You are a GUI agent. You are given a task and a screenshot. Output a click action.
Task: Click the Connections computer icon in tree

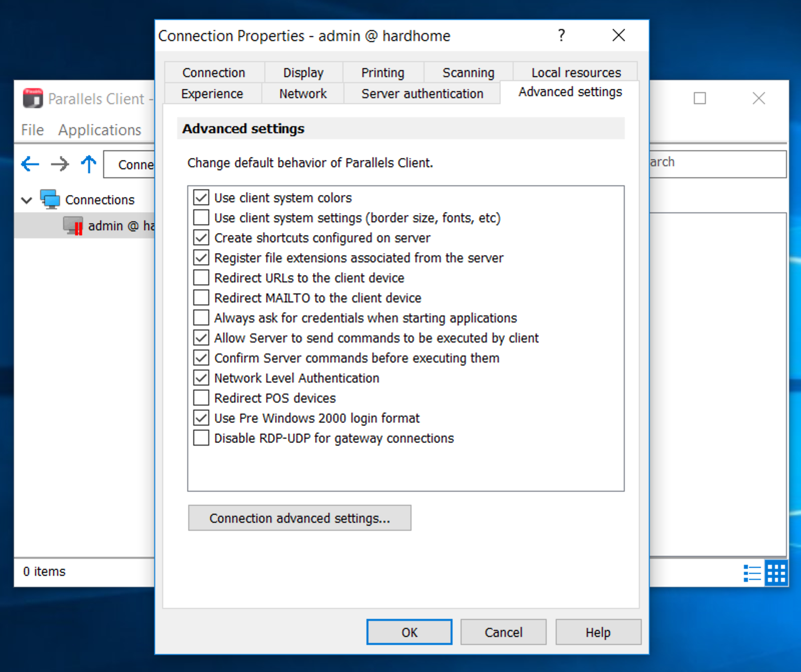50,199
